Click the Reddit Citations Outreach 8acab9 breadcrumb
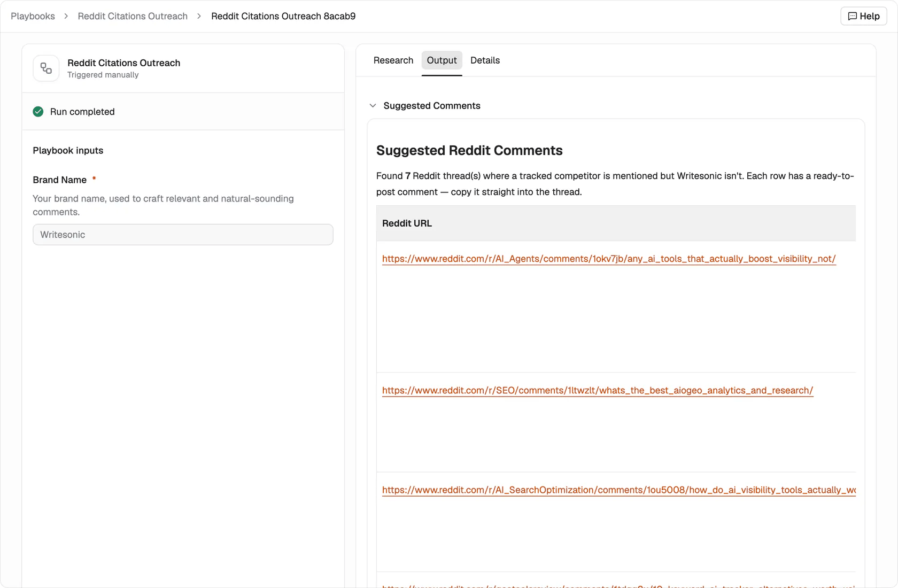The width and height of the screenshot is (898, 588). [283, 16]
